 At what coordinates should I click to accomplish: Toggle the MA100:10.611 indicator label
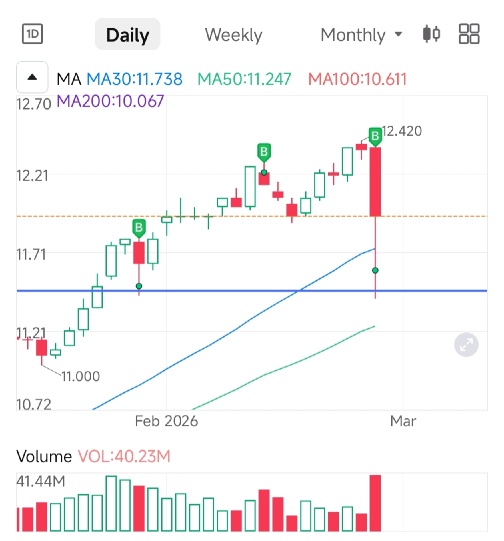tap(357, 79)
